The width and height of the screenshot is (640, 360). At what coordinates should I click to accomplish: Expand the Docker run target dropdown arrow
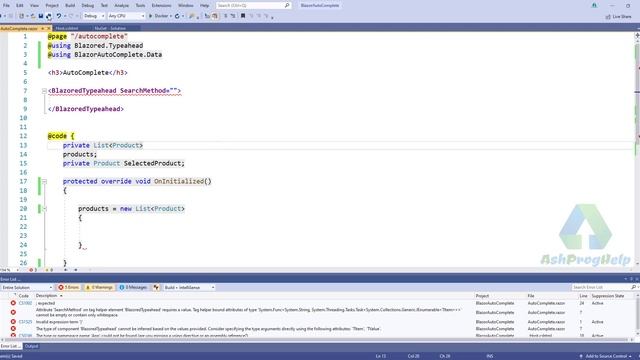pyautogui.click(x=171, y=16)
